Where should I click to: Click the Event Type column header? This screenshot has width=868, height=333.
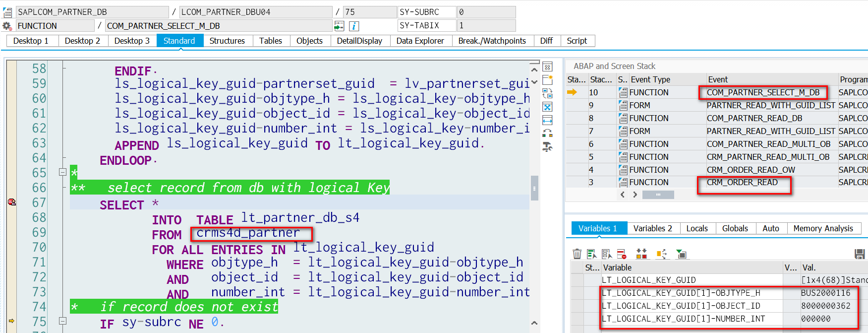point(650,79)
